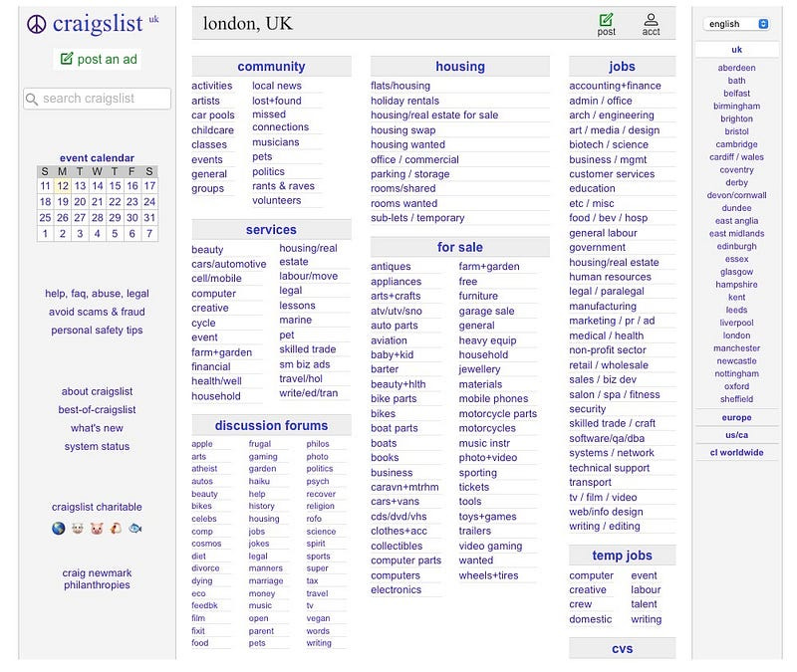Screen dimensions: 797x672
Task: Switch to cardiff / wales site
Action: pos(736,157)
